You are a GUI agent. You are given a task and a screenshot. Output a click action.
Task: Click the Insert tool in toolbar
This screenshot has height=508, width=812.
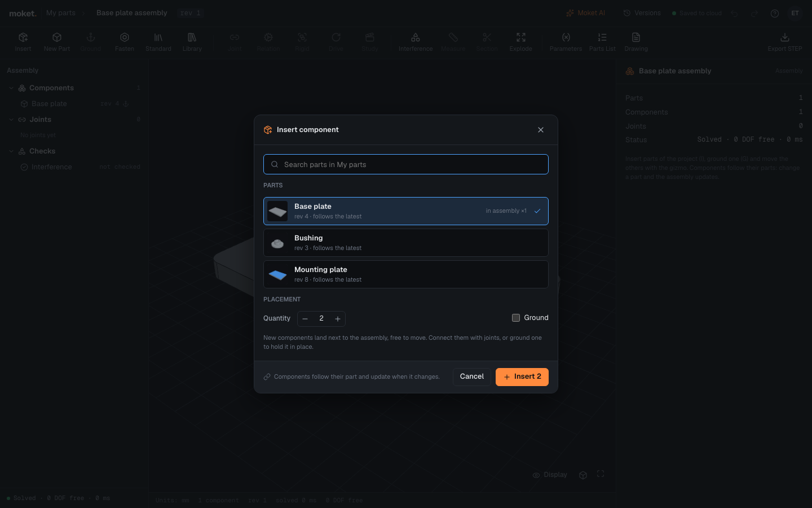(x=23, y=42)
